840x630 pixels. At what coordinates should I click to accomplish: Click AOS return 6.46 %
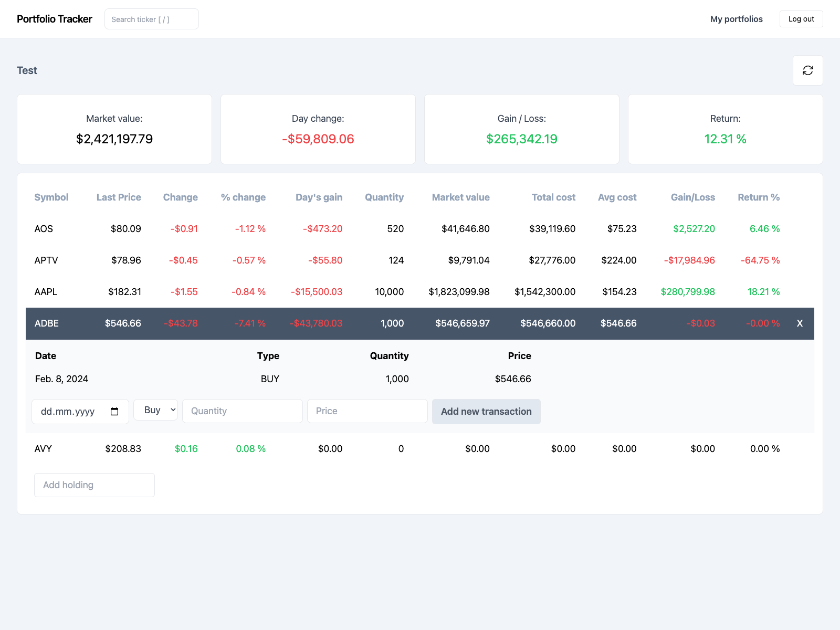pyautogui.click(x=764, y=229)
